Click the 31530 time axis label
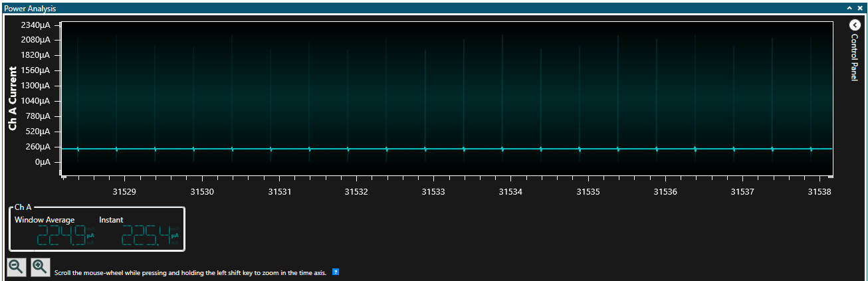Screen dimensions: 868x281 coord(202,191)
